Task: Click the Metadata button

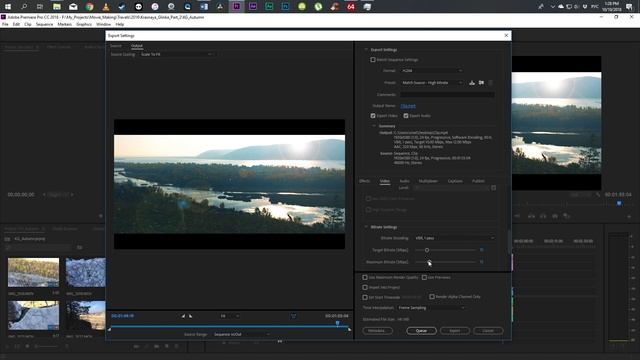Action: 377,331
